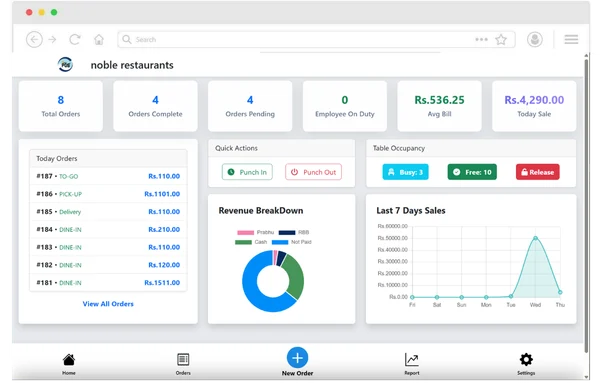600x383 pixels.
Task: Click the browser forward arrow
Action: (52, 39)
